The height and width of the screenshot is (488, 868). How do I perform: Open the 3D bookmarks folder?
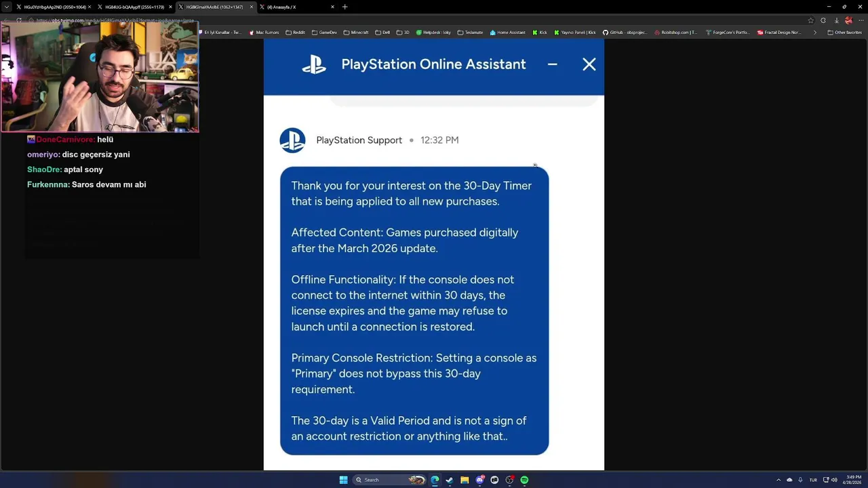click(x=403, y=33)
